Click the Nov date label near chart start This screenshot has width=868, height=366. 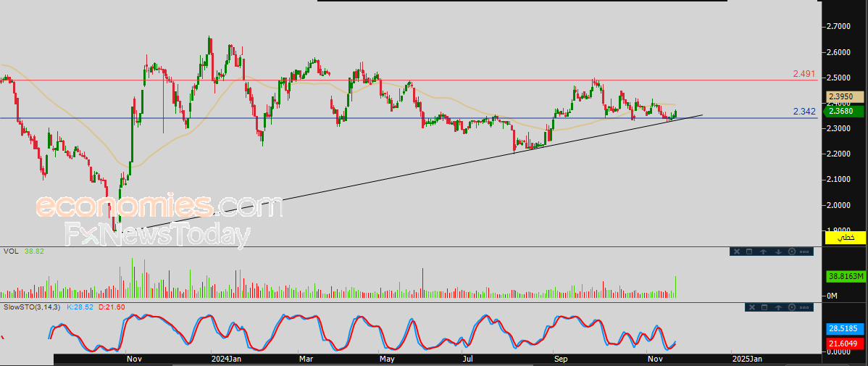[x=134, y=359]
